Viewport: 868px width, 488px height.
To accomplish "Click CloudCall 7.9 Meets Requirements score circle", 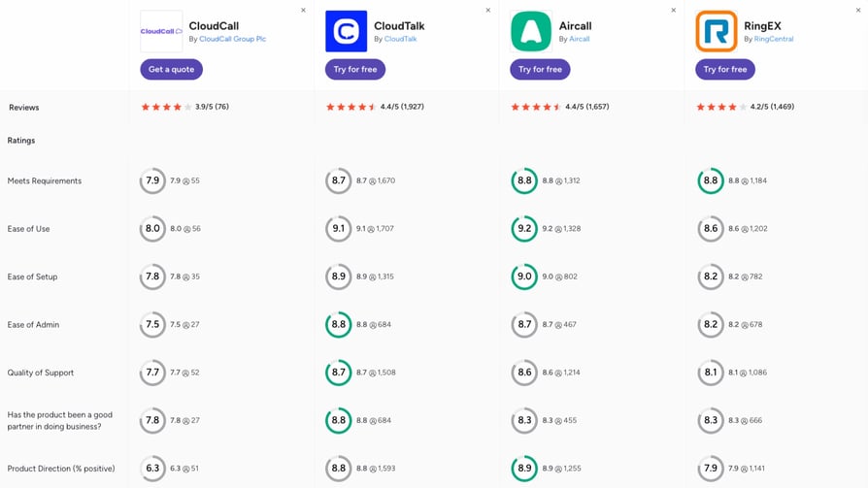I will pos(152,180).
